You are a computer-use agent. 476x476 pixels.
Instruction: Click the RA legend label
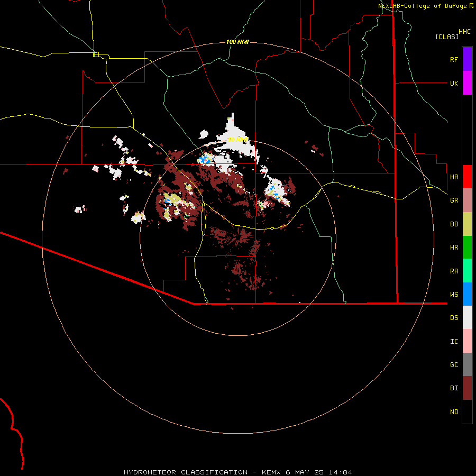pos(454,271)
